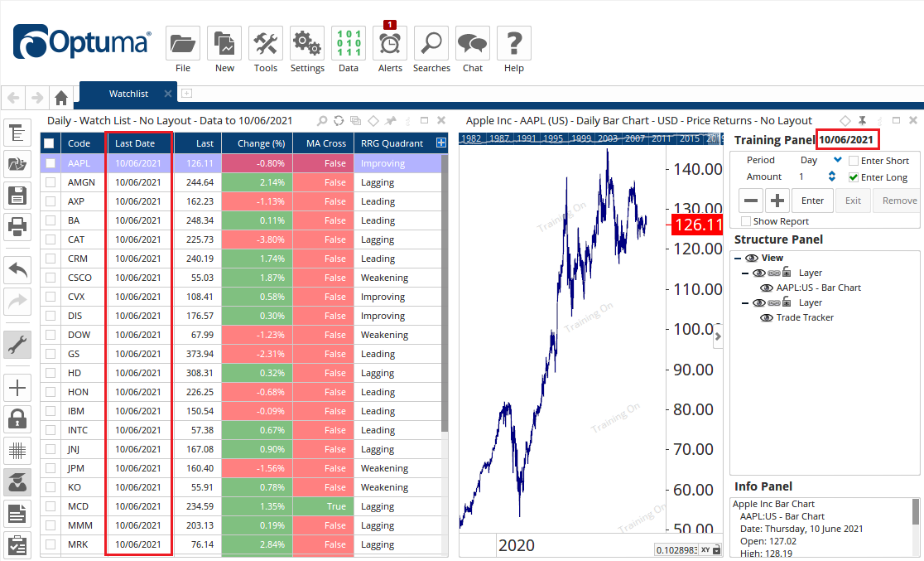Go to the Home page icon
Viewport: 924px width, 561px height.
pyautogui.click(x=60, y=97)
